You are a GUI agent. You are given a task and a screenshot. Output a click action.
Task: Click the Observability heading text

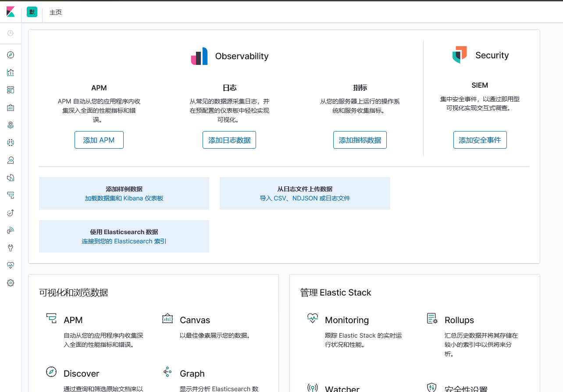(x=242, y=56)
